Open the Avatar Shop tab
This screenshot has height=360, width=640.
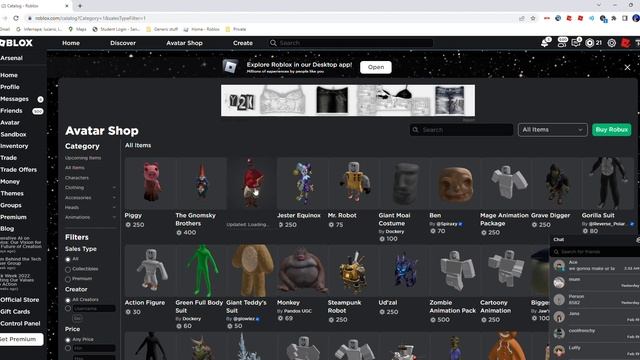(184, 43)
